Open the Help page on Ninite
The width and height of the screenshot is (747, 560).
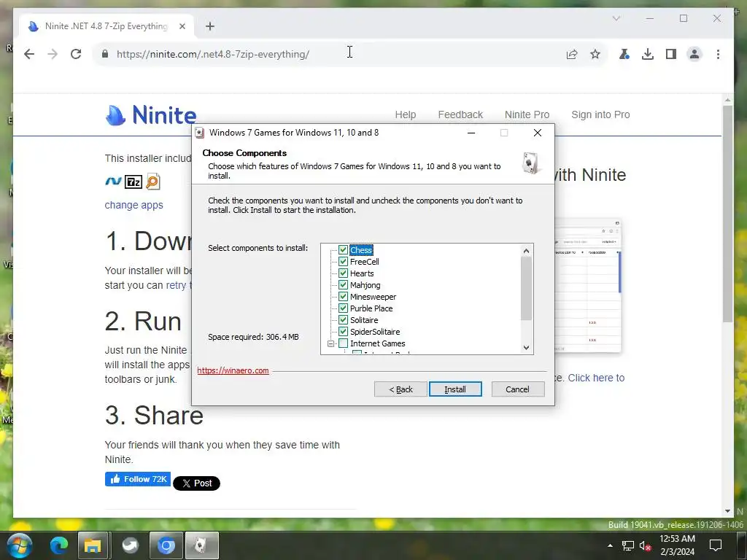[406, 114]
